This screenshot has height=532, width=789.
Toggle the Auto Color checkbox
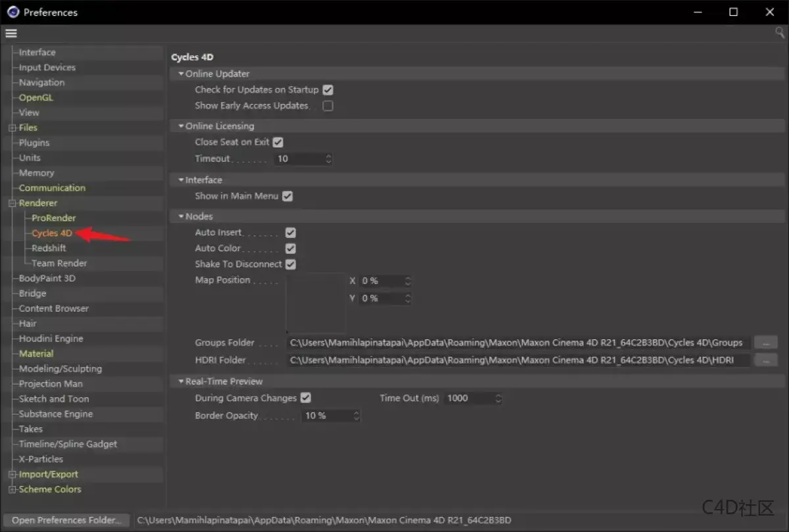click(291, 248)
